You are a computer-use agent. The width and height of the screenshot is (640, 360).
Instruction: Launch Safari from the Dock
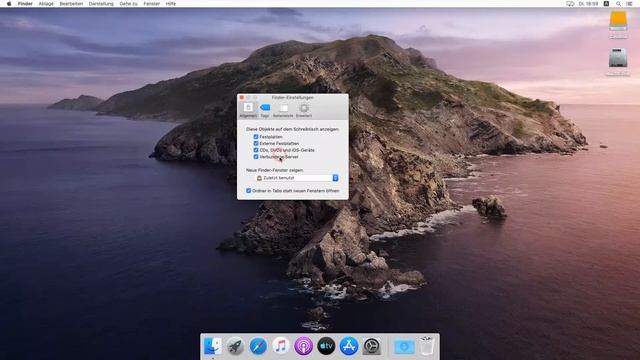coord(258,347)
